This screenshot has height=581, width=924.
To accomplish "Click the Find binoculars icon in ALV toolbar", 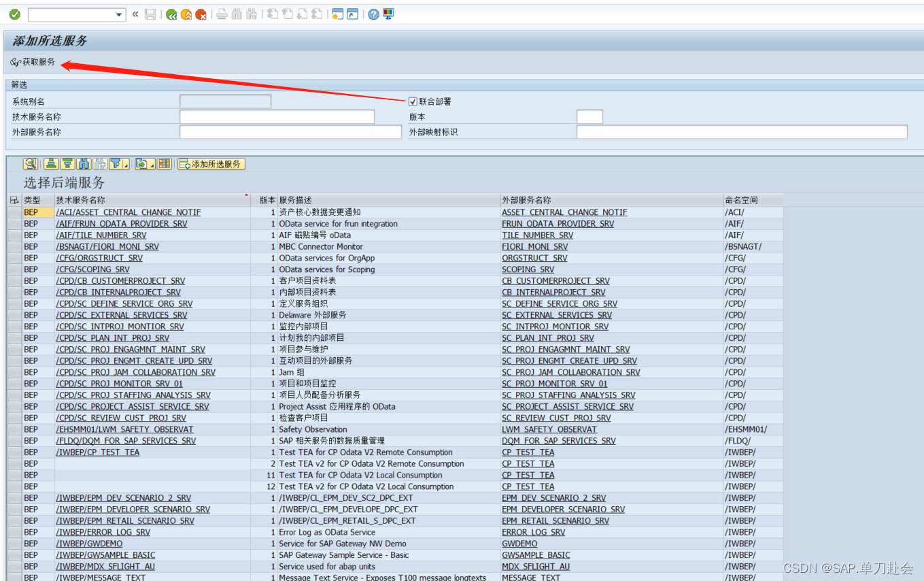I will pos(84,164).
